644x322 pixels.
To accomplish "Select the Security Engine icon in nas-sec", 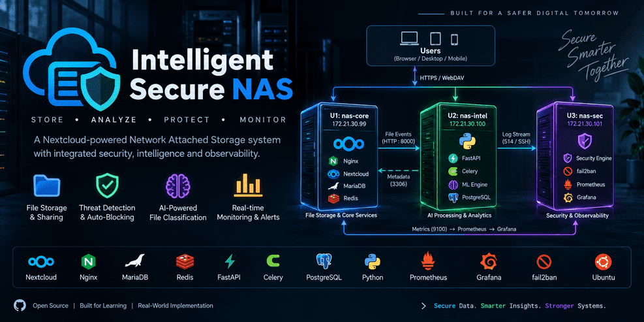I will (567, 158).
